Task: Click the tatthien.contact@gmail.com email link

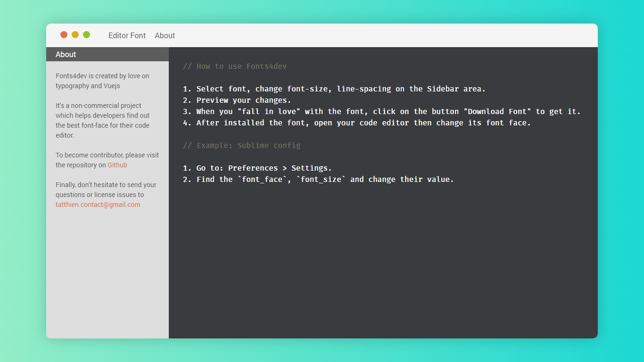Action: [x=98, y=204]
